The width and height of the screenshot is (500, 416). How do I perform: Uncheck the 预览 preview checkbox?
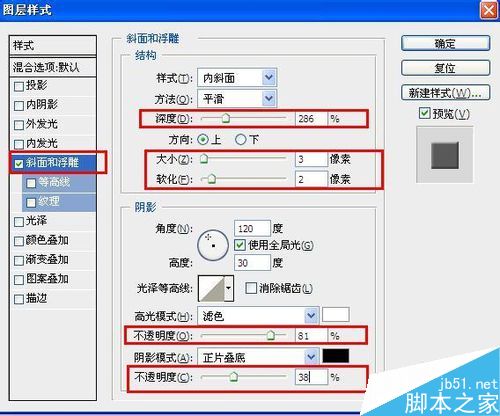424,113
